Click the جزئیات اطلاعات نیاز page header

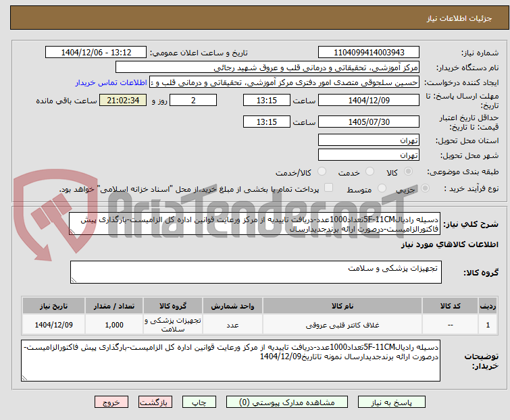click(459, 18)
